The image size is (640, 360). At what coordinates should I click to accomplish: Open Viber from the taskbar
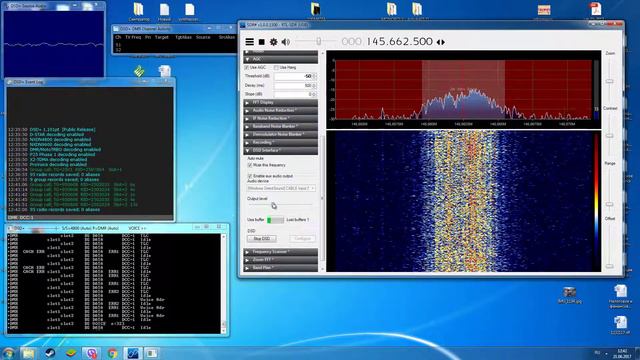pyautogui.click(x=91, y=353)
